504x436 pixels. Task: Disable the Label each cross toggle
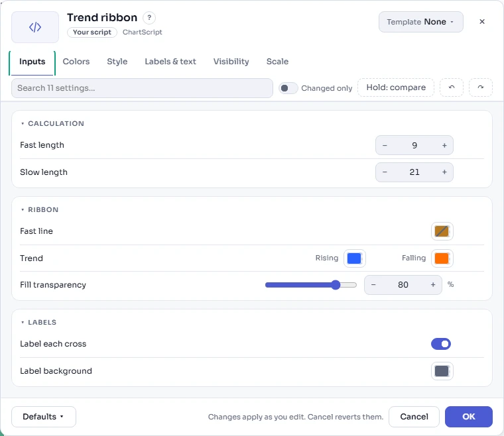pyautogui.click(x=441, y=344)
